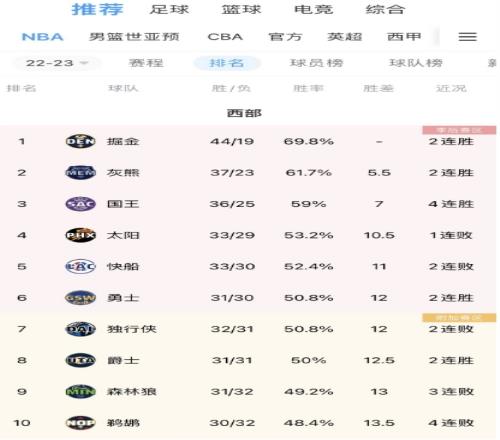This screenshot has width=500, height=440.
Task: Open the 球队榜 team leaderboard tab
Action: click(416, 63)
